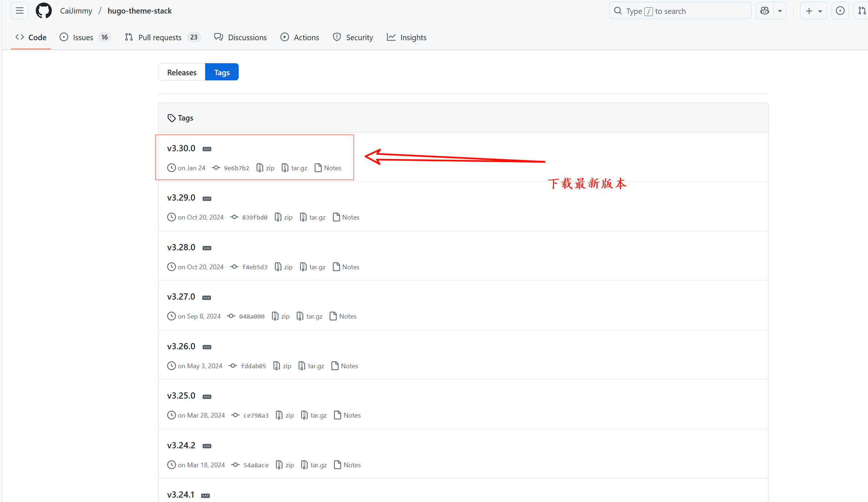Toggle v3.30.0 commit message ellipsis
The image size is (868, 502).
click(207, 149)
